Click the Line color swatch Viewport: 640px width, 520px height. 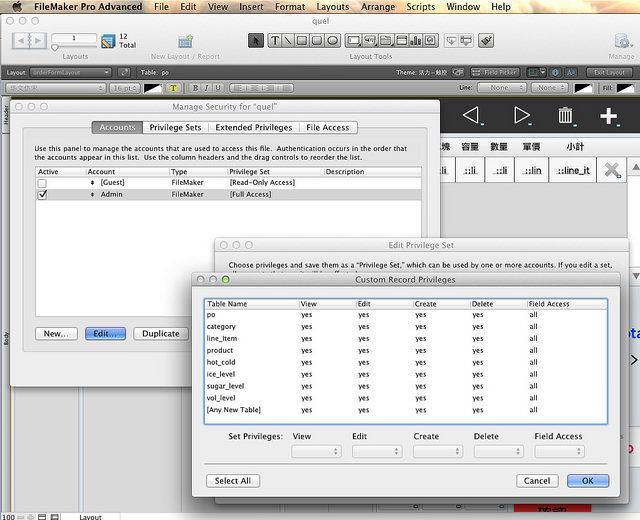pyautogui.click(x=583, y=88)
